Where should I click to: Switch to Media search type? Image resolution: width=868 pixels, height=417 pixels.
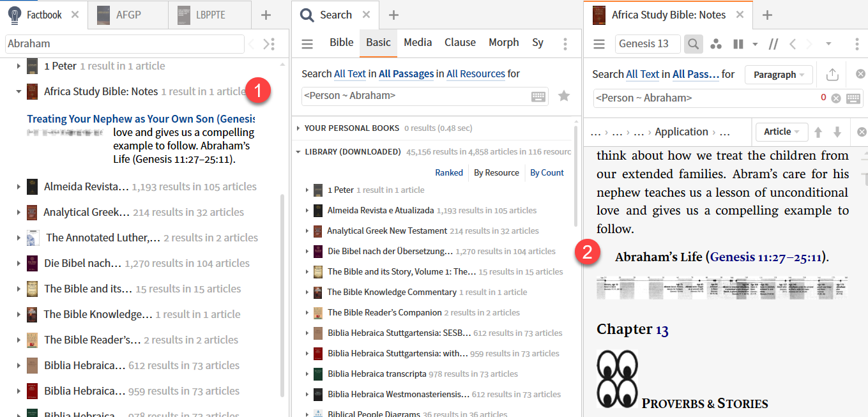pyautogui.click(x=418, y=42)
